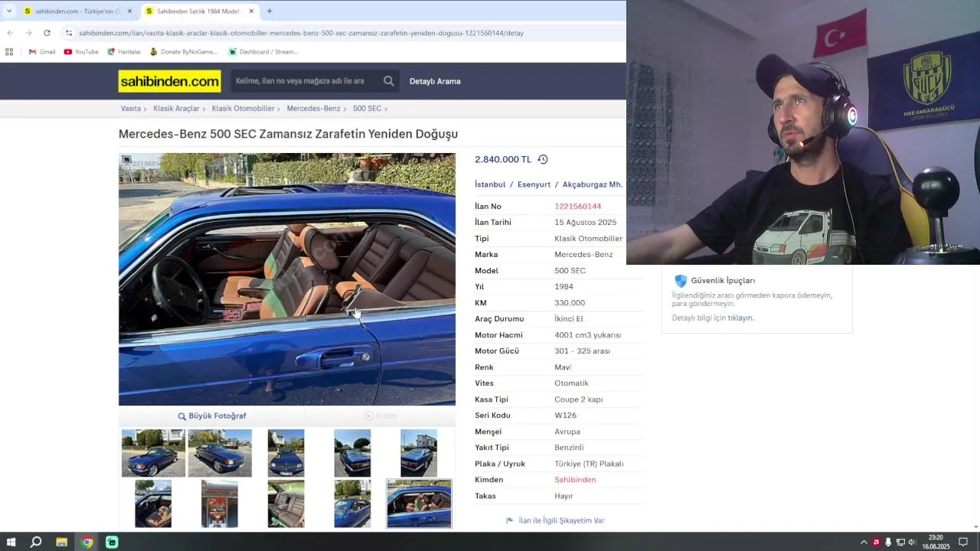Select the second thumbnail in the top row
Image resolution: width=980 pixels, height=551 pixels.
coord(220,453)
